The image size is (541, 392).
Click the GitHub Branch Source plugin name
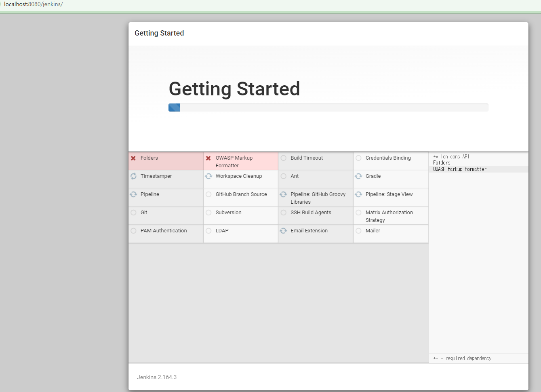tap(241, 194)
